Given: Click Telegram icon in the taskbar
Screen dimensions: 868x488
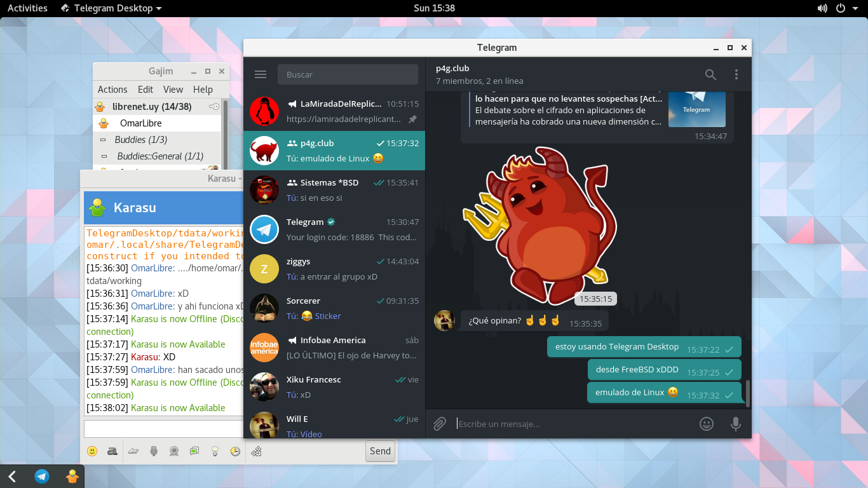Looking at the screenshot, I should click(42, 476).
